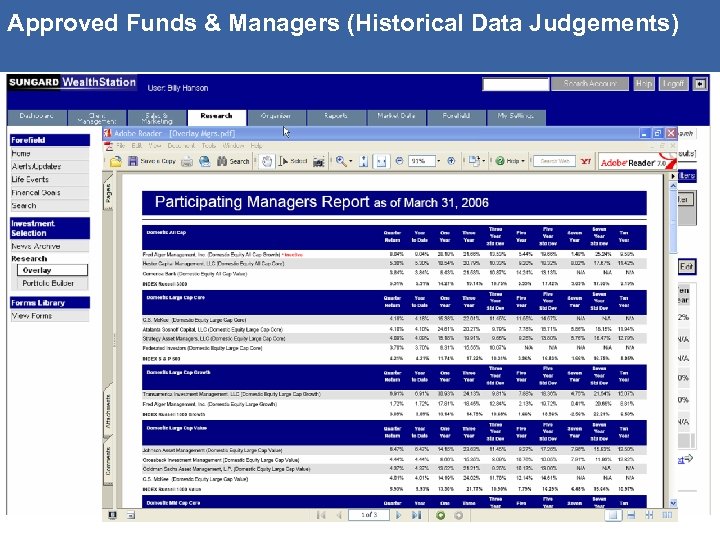720x540 pixels.
Task: Open the Window menu in Adobe Reader
Action: tap(233, 146)
